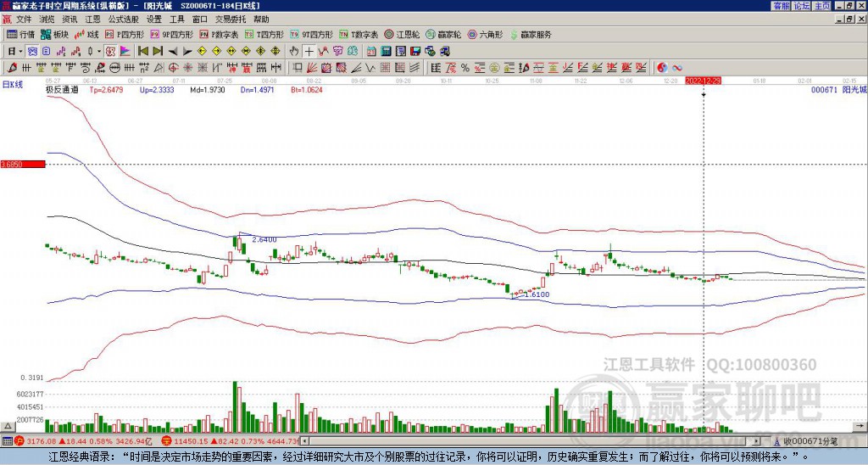Click the yin-yang symbol icon
The height and width of the screenshot is (465, 868).
click(662, 68)
